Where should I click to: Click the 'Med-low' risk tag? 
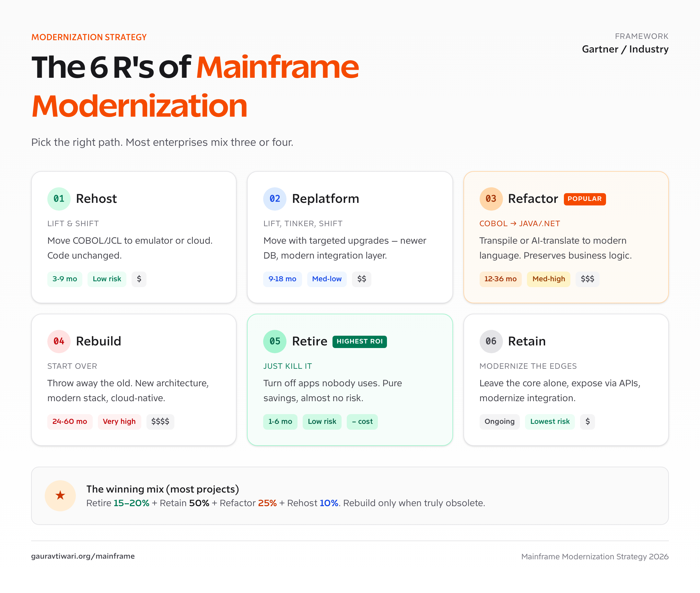327,279
